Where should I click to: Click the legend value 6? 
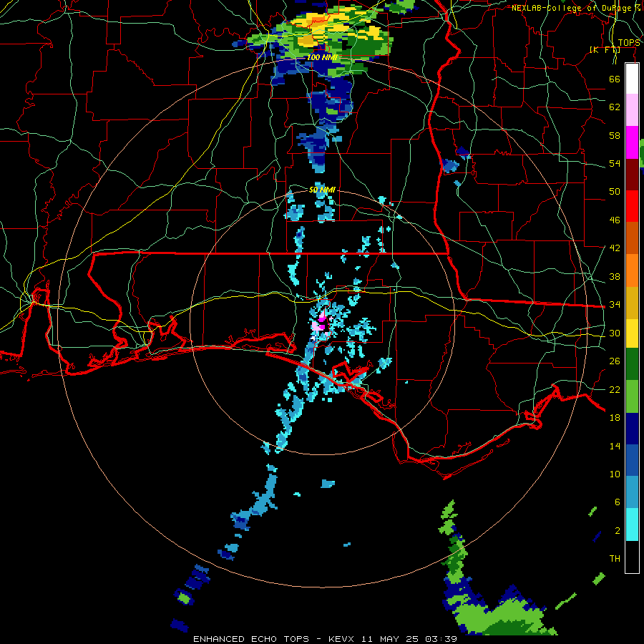pyautogui.click(x=618, y=502)
